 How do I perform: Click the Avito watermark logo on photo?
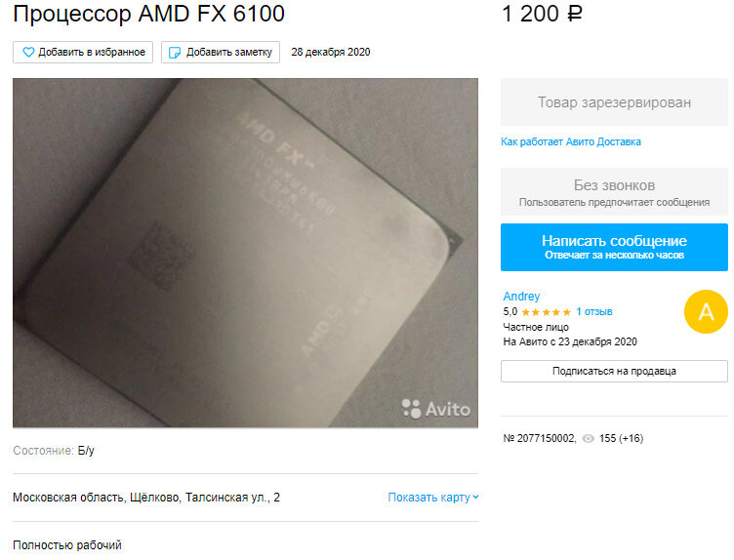435,409
